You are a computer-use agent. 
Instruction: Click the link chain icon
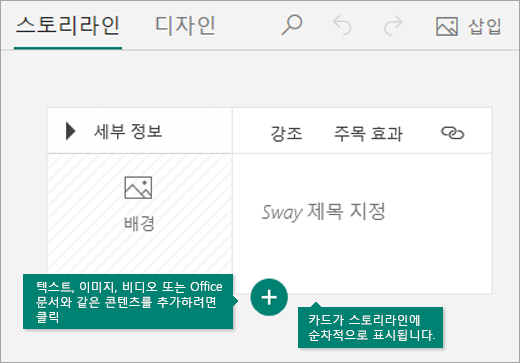click(452, 133)
